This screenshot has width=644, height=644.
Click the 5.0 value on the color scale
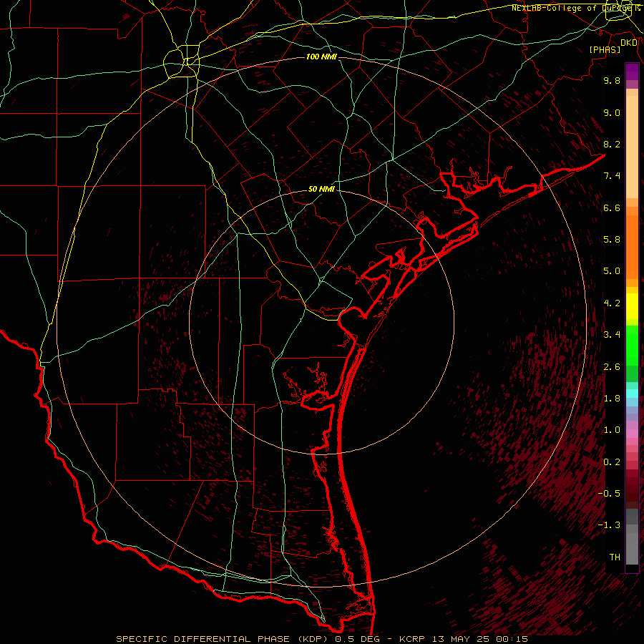tap(612, 271)
